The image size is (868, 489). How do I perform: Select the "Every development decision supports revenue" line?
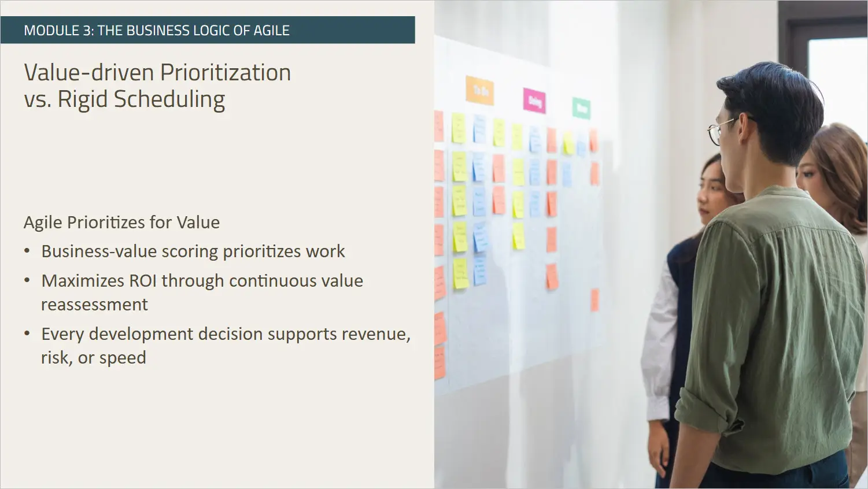pos(226,334)
